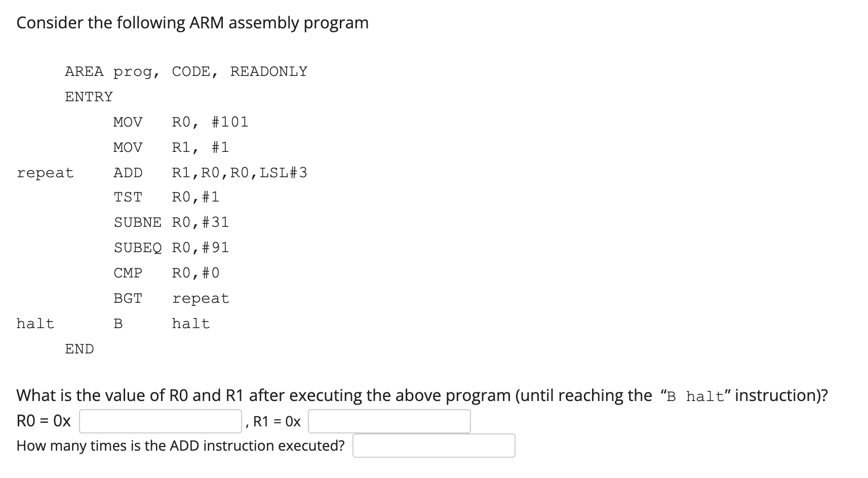Click the B halt instruction line
This screenshot has height=478, width=868.
point(163,323)
